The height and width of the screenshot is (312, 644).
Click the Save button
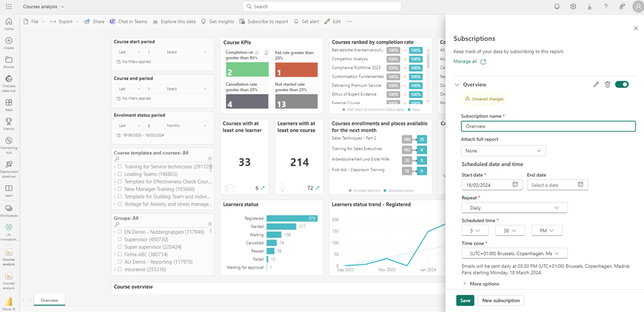point(465,300)
